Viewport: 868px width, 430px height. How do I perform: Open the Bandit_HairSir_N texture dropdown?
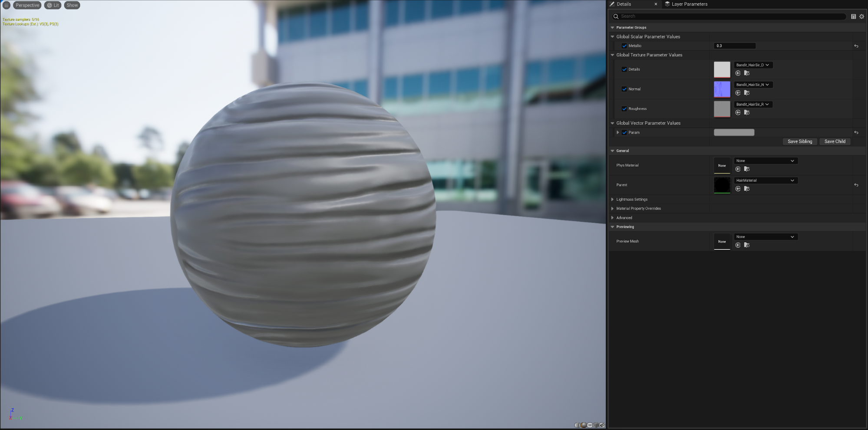pyautogui.click(x=753, y=85)
